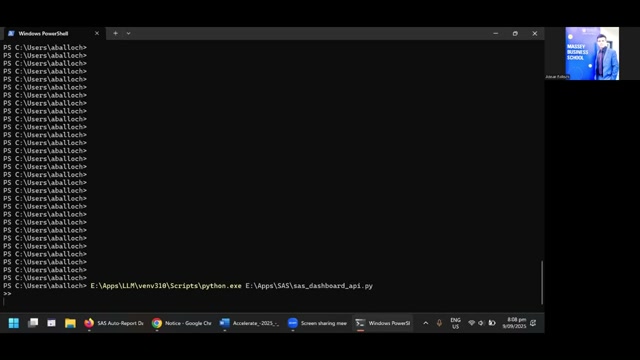Open the notifications icon in the tray
The width and height of the screenshot is (640, 360).
[x=533, y=323]
